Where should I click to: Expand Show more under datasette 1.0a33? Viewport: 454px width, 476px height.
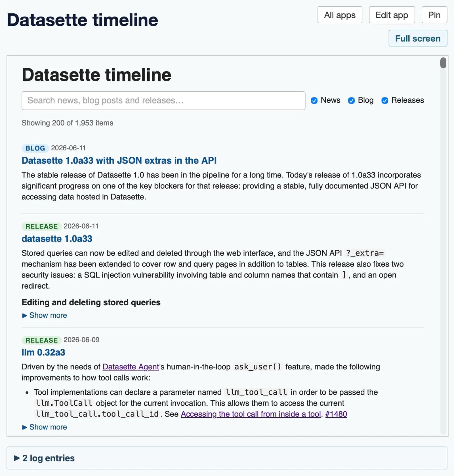45,315
